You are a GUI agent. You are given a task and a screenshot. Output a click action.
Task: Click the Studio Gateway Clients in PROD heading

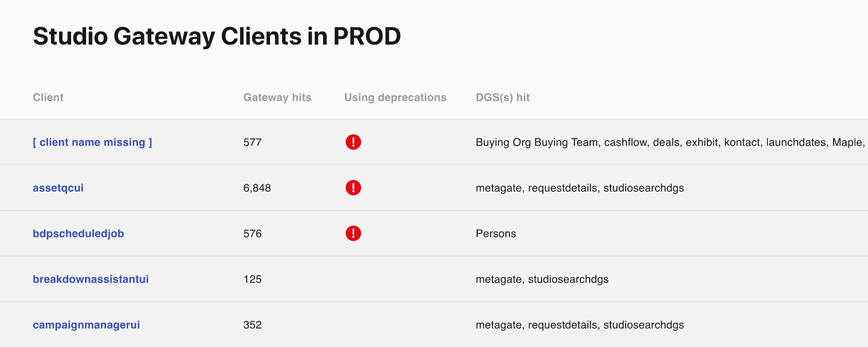(217, 37)
